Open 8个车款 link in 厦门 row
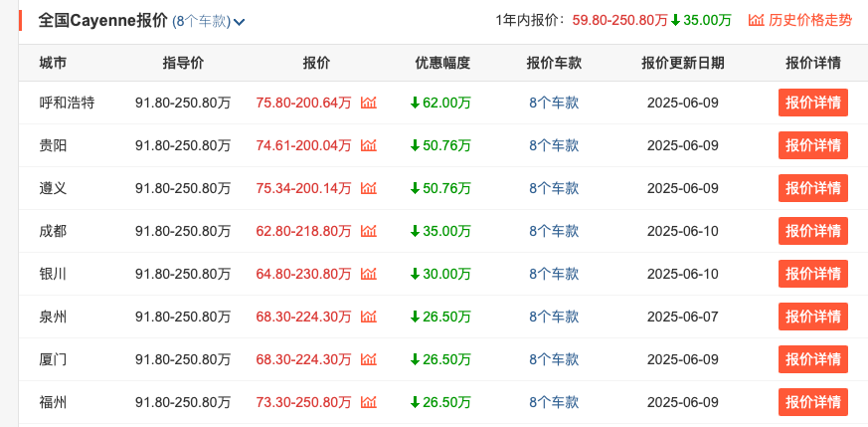The height and width of the screenshot is (427, 868). coord(554,359)
